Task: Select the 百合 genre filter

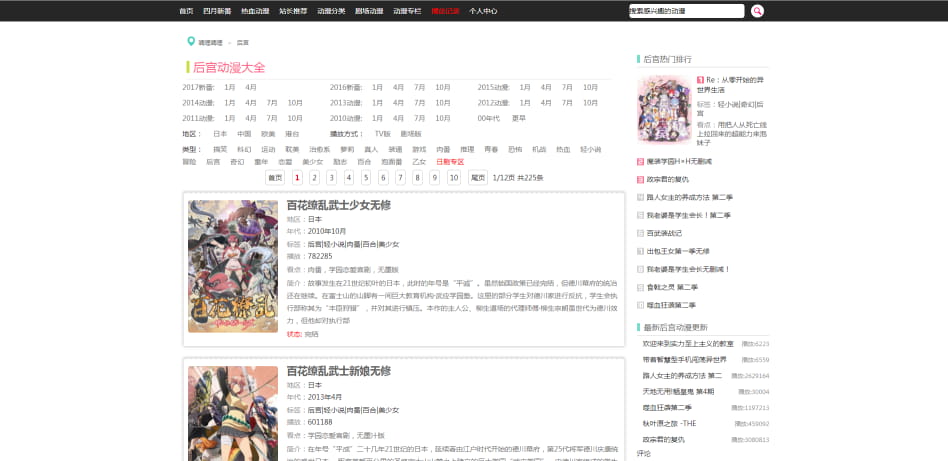Action: 364,162
